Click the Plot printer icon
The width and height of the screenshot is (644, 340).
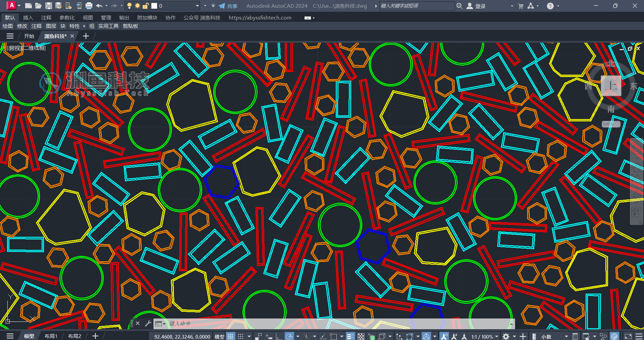click(89, 6)
